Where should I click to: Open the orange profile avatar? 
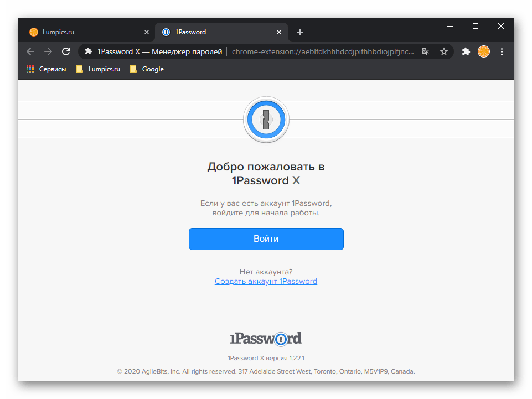484,51
